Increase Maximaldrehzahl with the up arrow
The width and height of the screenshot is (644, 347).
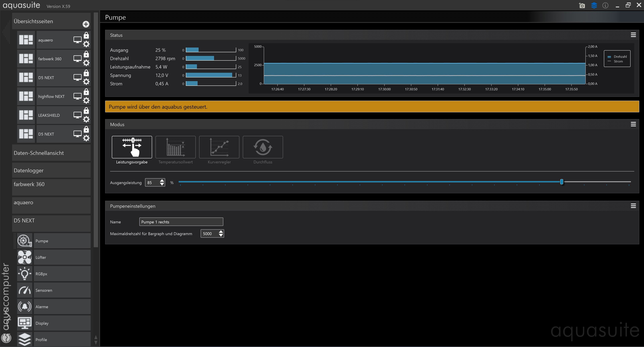coord(221,231)
